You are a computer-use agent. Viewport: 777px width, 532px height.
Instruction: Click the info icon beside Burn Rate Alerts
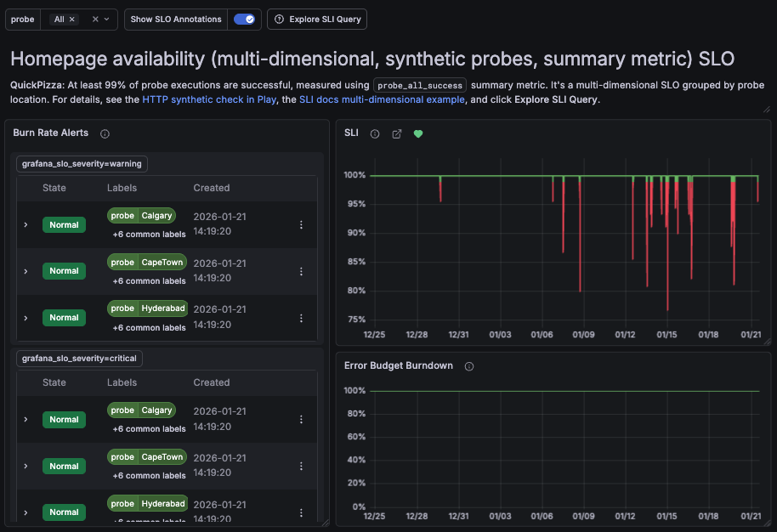pyautogui.click(x=105, y=133)
